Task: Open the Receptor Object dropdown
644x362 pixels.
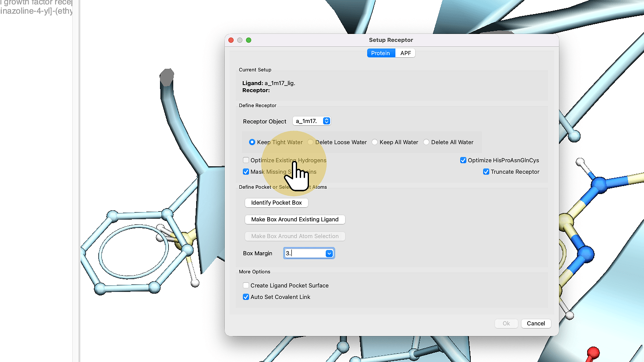Action: [326, 121]
